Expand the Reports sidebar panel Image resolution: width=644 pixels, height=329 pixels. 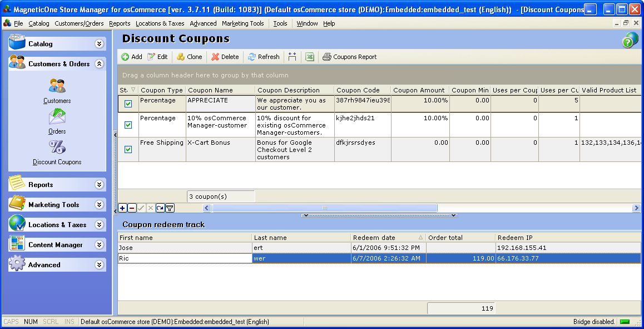(x=99, y=185)
